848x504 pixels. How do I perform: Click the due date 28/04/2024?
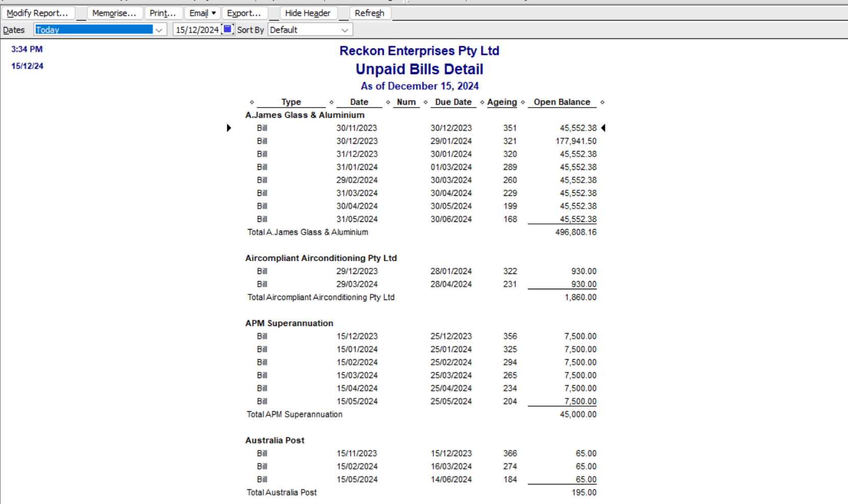pyautogui.click(x=451, y=284)
